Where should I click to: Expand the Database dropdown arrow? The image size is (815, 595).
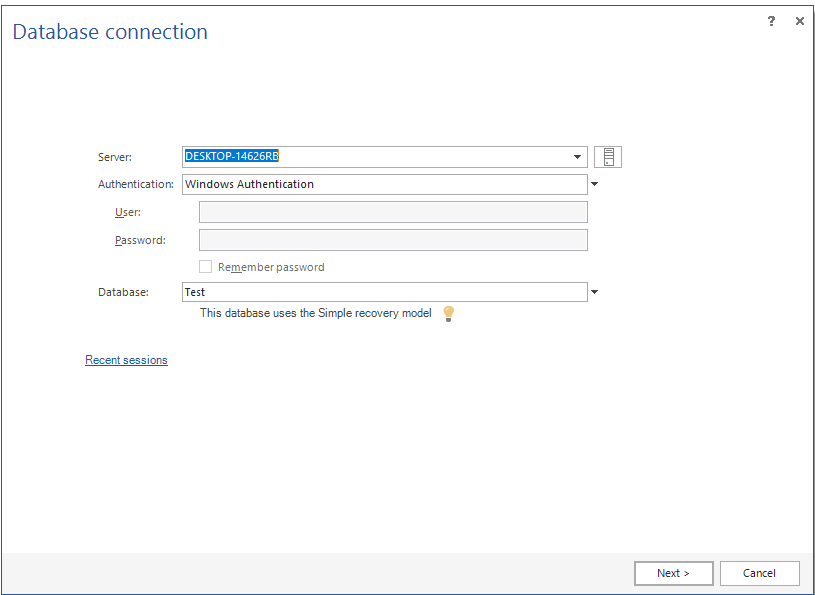coord(595,292)
